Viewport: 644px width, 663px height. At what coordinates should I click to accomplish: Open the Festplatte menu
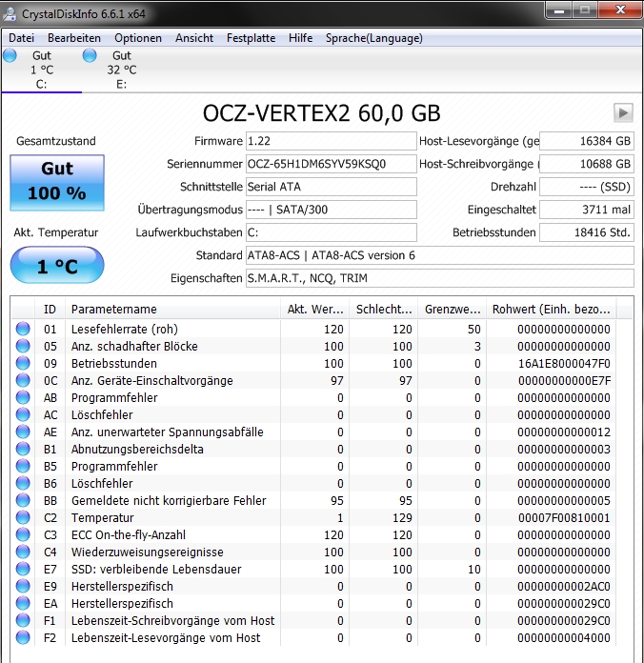(x=251, y=38)
